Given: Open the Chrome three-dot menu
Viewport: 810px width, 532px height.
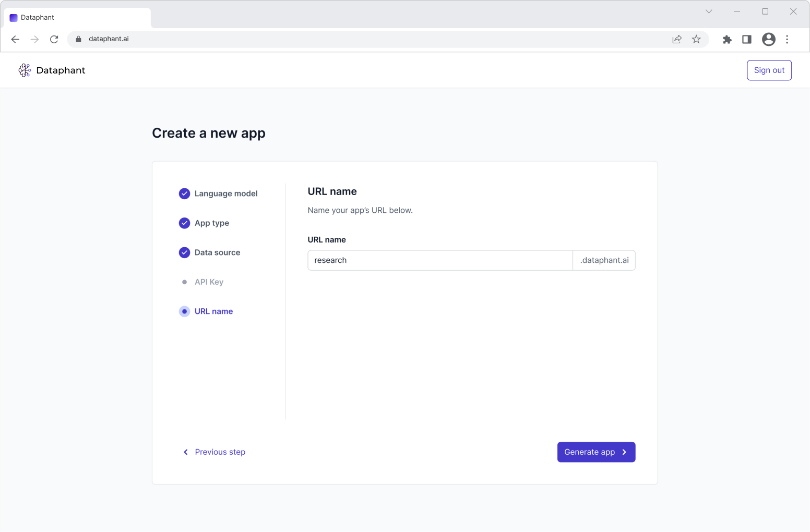Looking at the screenshot, I should [787, 39].
